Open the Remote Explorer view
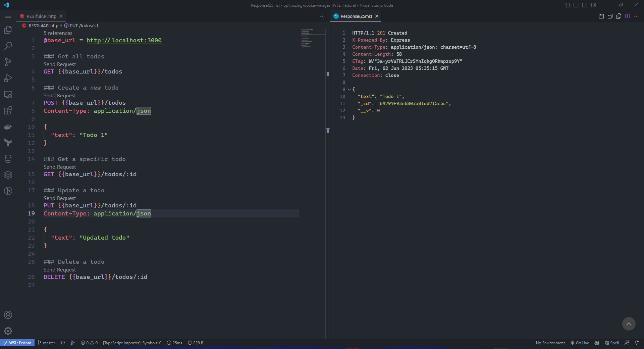 (8, 94)
